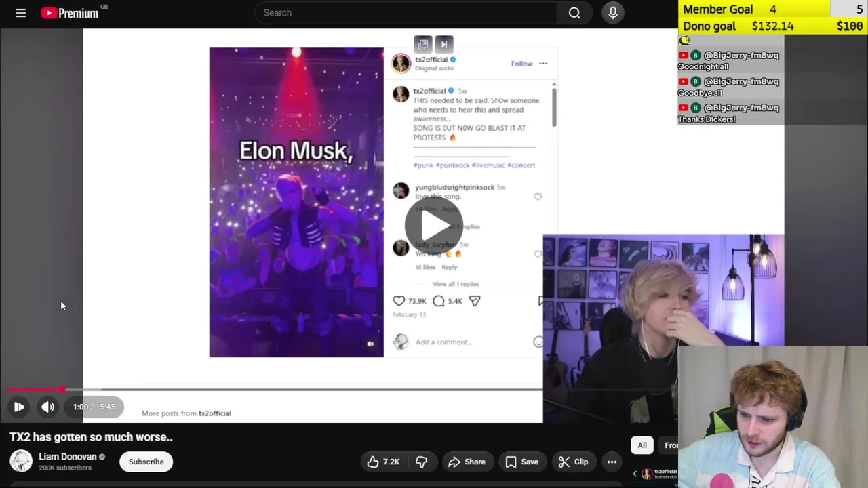Mute the video volume speaker icon
Screen dimensions: 868x488
click(47, 407)
